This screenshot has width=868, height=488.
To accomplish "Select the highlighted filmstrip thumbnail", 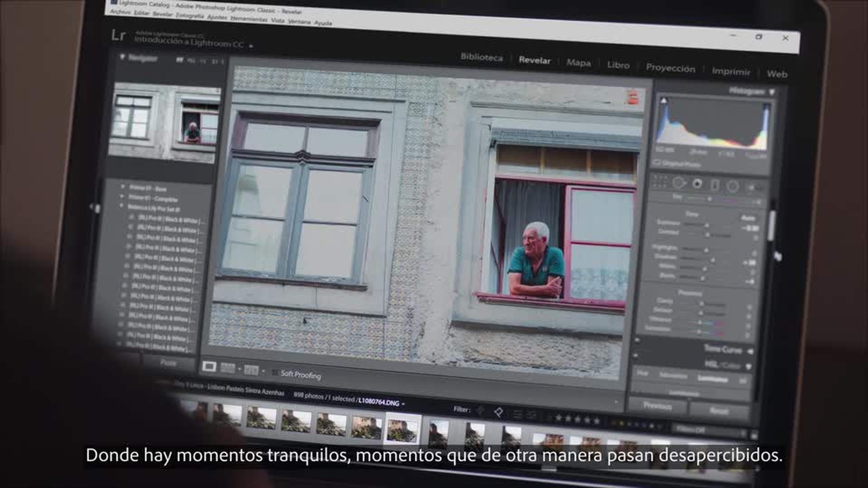I will click(x=402, y=430).
